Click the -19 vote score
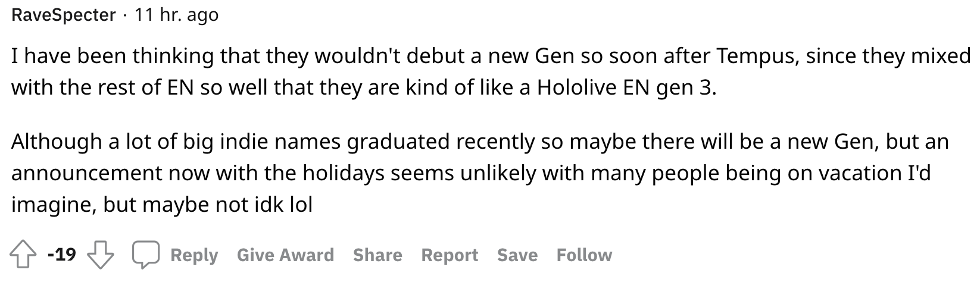Image resolution: width=980 pixels, height=282 pixels. click(x=62, y=255)
